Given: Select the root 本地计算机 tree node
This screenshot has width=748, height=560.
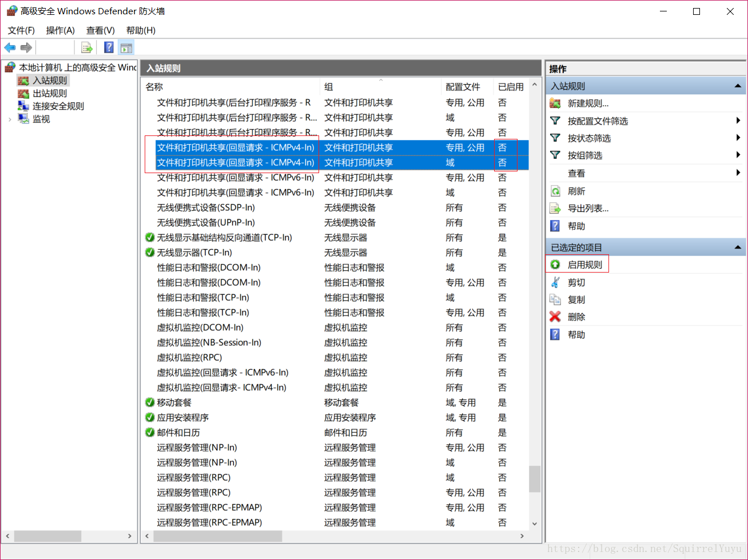Looking at the screenshot, I should click(x=77, y=67).
